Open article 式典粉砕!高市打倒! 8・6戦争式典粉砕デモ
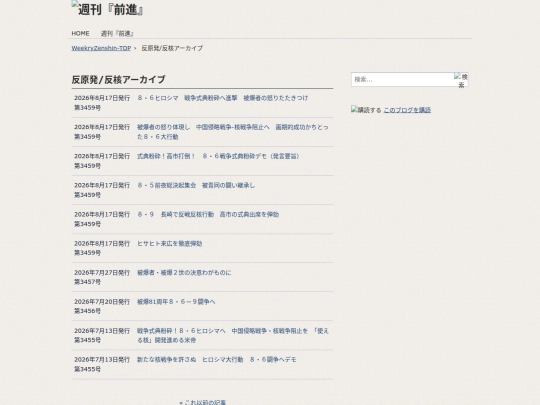This screenshot has height=405, width=540. (x=219, y=156)
